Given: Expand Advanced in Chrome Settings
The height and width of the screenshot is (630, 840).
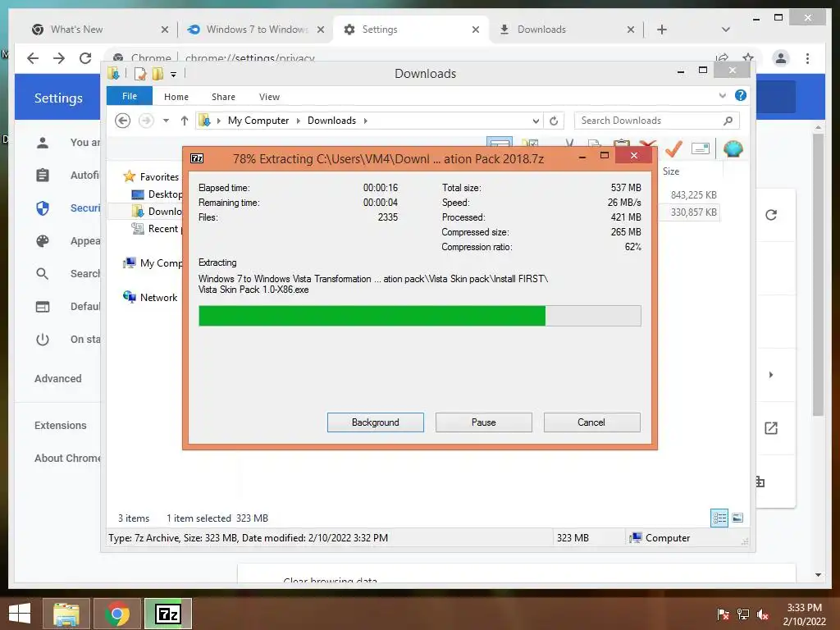Looking at the screenshot, I should pyautogui.click(x=58, y=379).
